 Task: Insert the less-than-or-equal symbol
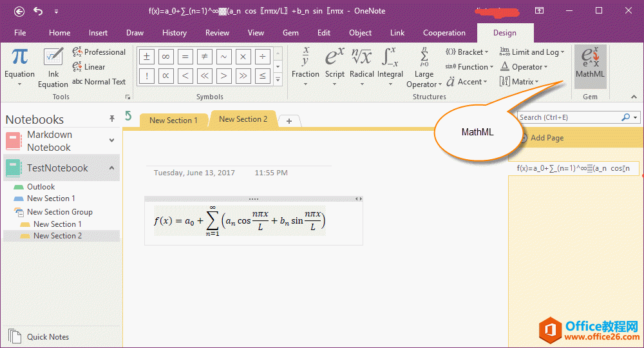click(263, 75)
